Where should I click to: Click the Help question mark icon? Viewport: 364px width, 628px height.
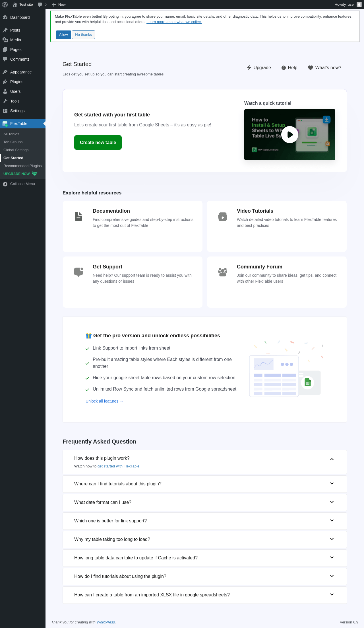(284, 68)
